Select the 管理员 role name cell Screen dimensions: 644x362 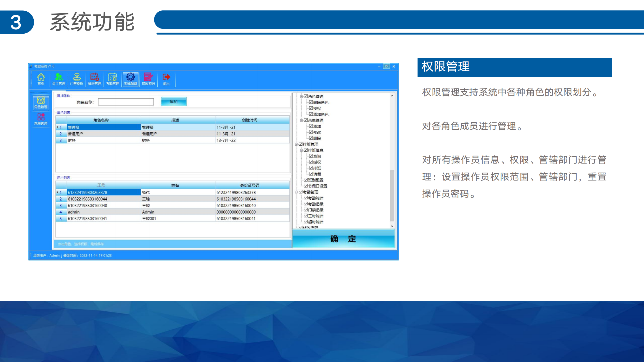pyautogui.click(x=104, y=127)
